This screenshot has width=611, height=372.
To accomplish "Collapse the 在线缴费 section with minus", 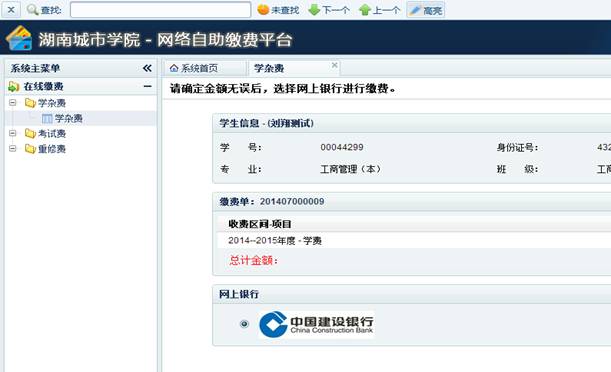I will click(147, 86).
